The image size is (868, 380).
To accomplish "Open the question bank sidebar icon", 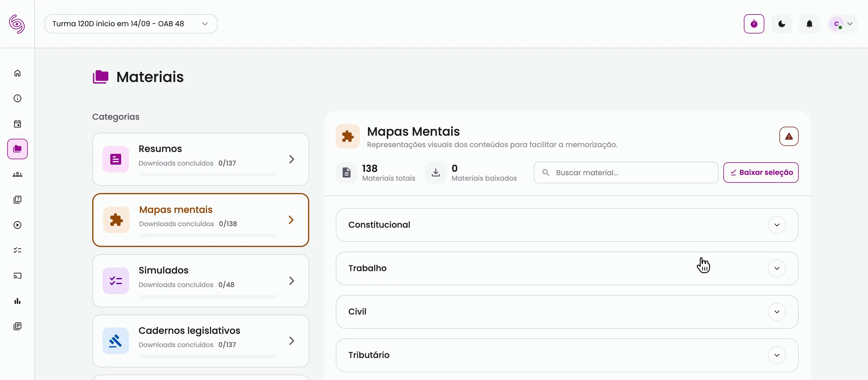I will tap(17, 200).
